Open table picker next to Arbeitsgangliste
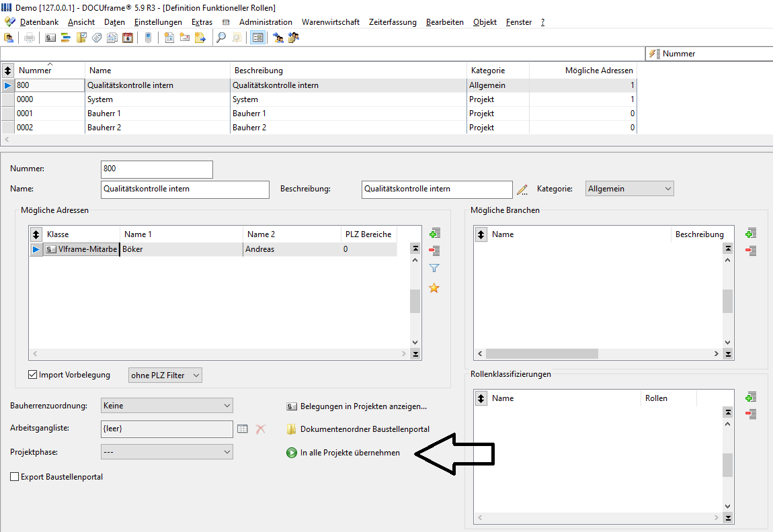 tap(243, 429)
